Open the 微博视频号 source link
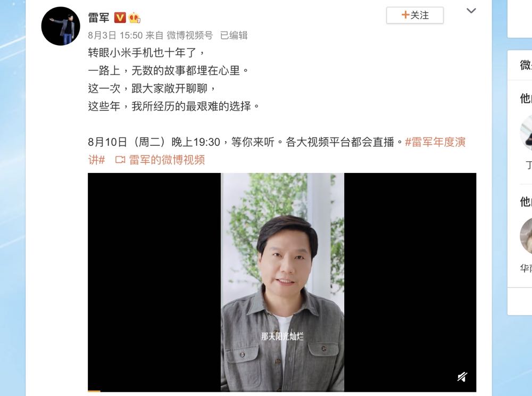 190,35
